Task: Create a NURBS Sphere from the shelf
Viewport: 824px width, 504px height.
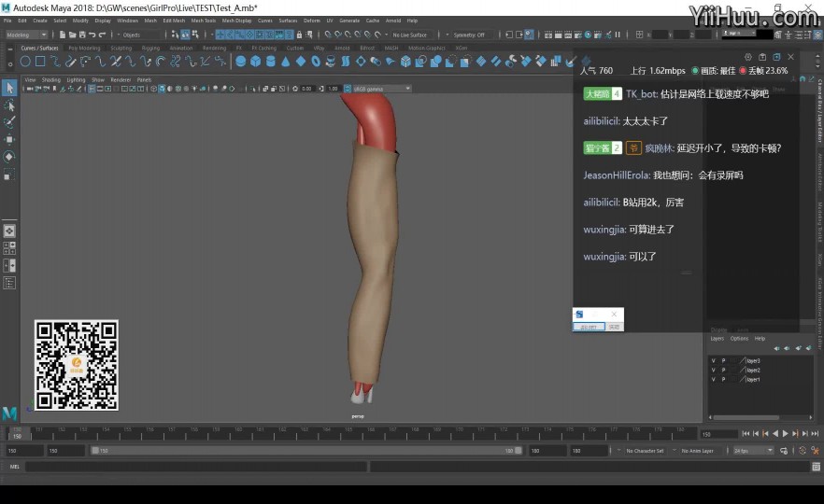Action: tap(241, 62)
